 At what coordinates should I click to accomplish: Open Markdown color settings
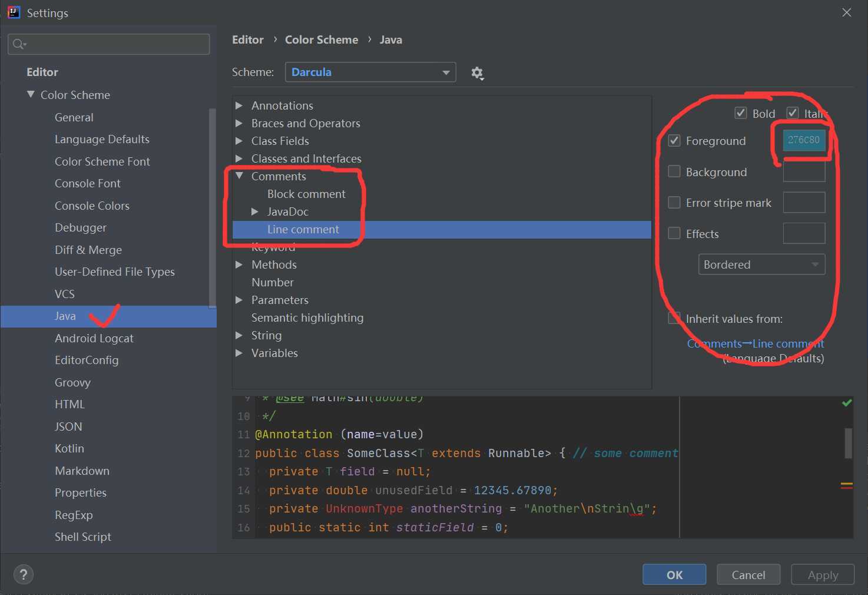[82, 471]
